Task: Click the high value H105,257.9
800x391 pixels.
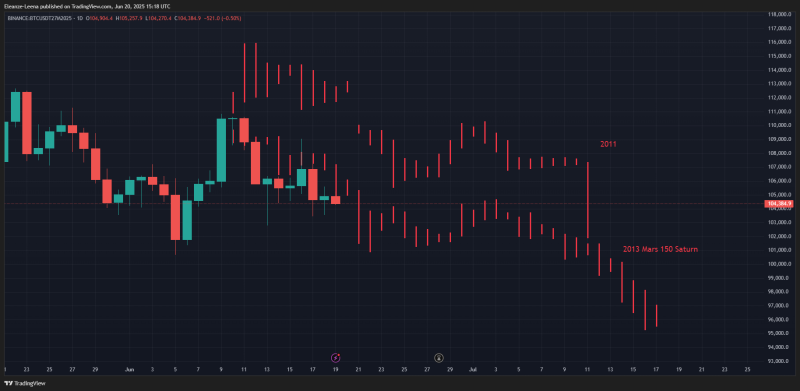Action: (x=129, y=18)
